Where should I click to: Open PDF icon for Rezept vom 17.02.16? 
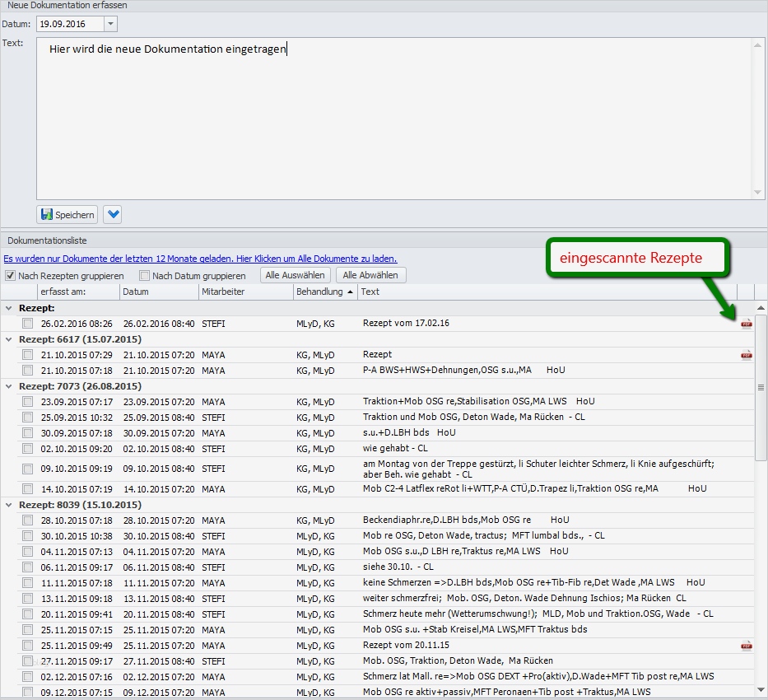[746, 324]
